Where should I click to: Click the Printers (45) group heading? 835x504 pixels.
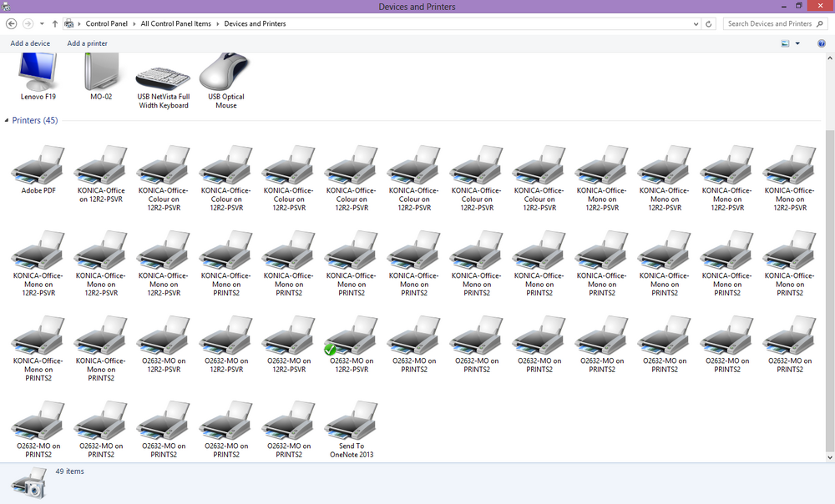click(35, 120)
